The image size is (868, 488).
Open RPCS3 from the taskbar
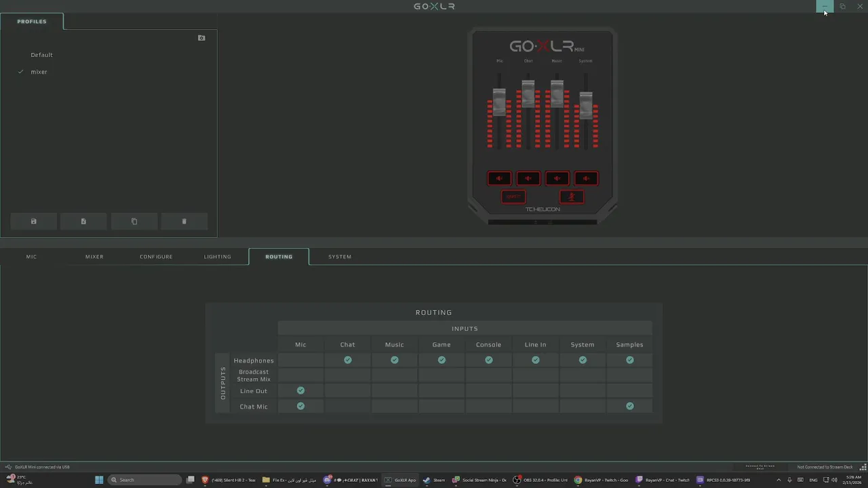724,480
